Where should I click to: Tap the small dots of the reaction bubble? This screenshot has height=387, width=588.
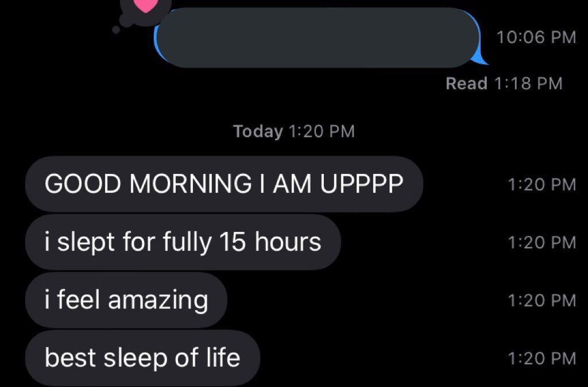click(121, 24)
